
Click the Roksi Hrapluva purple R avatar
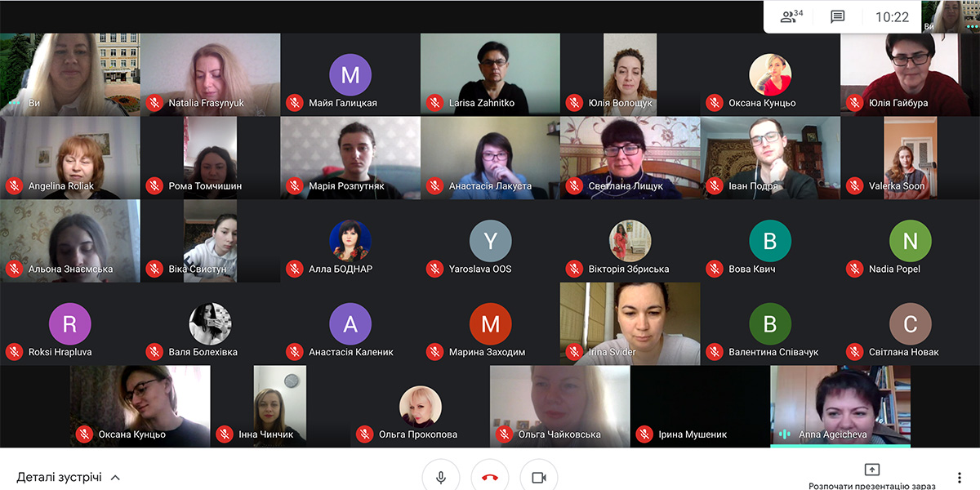(x=70, y=324)
